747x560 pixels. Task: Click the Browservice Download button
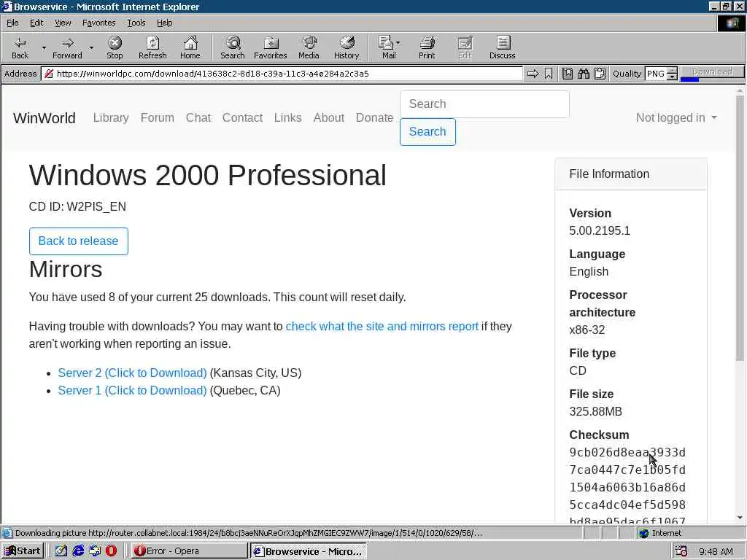click(x=712, y=71)
